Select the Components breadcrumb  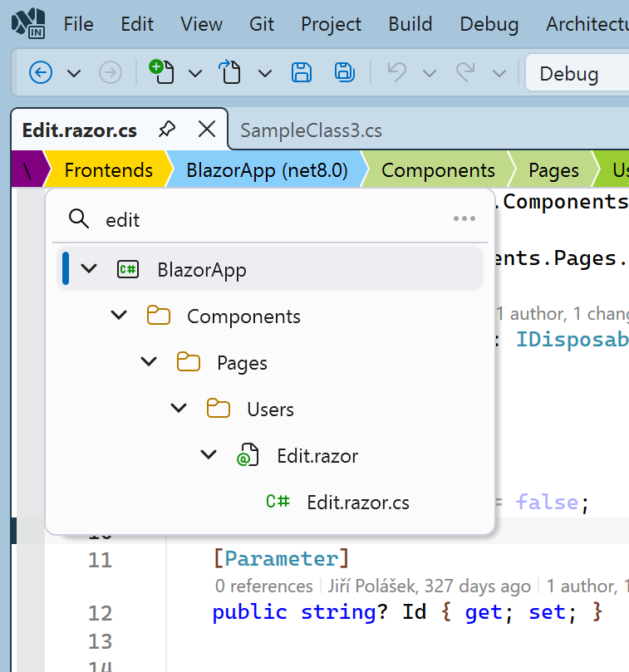[x=438, y=169]
